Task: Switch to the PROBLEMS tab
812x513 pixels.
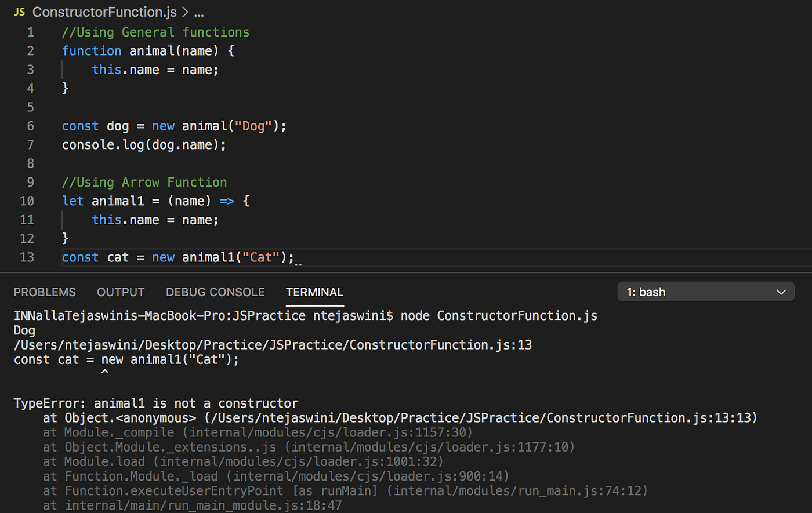Action: coord(44,292)
